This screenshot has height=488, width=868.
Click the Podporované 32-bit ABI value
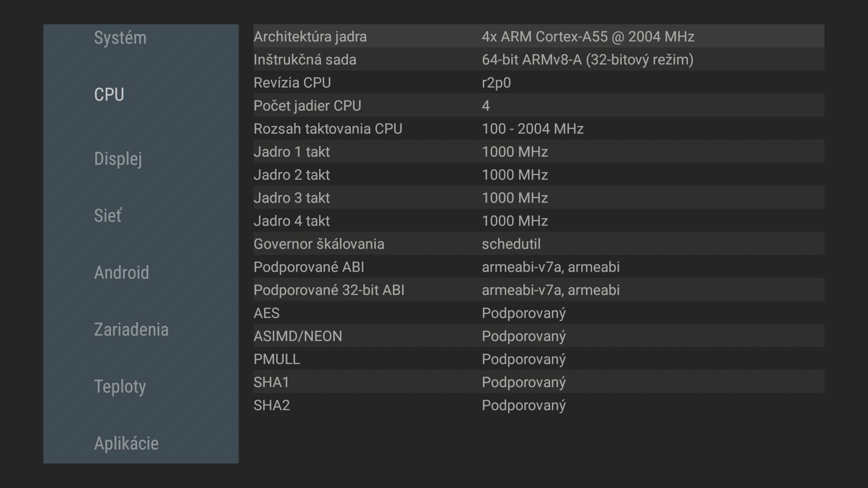(x=551, y=290)
